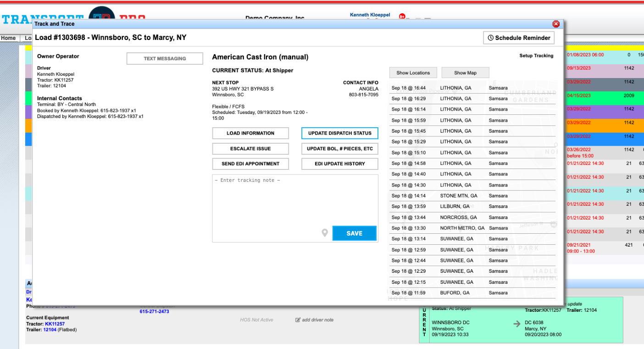Close the Track and Trace dialog
The image size is (644, 349).
click(x=556, y=24)
